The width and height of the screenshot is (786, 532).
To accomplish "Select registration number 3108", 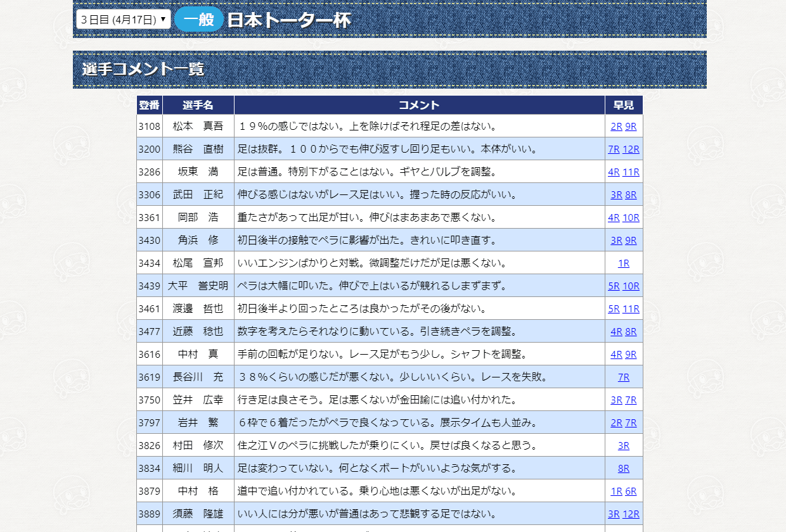I will click(150, 126).
